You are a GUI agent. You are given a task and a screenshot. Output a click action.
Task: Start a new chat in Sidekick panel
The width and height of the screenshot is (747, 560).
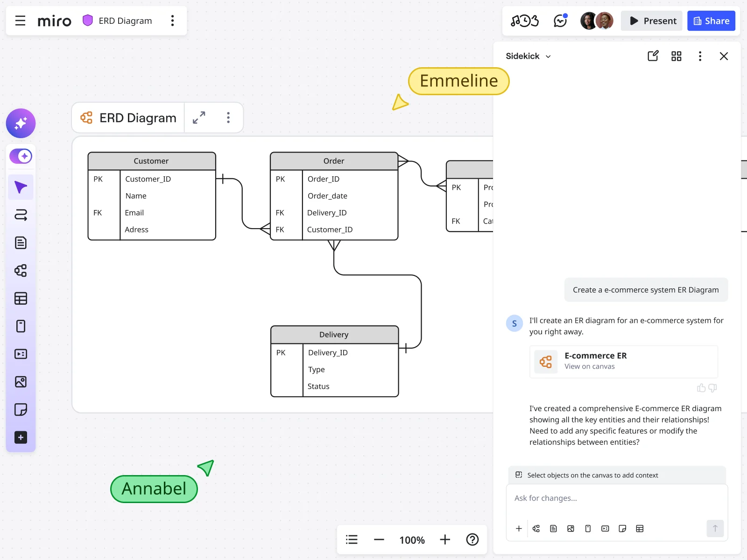pyautogui.click(x=653, y=56)
